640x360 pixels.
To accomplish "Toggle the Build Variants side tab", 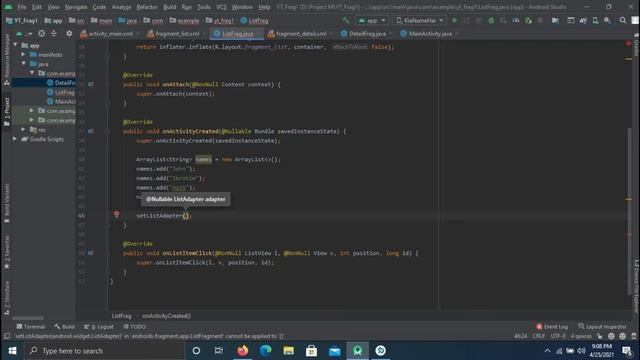I will (x=7, y=203).
